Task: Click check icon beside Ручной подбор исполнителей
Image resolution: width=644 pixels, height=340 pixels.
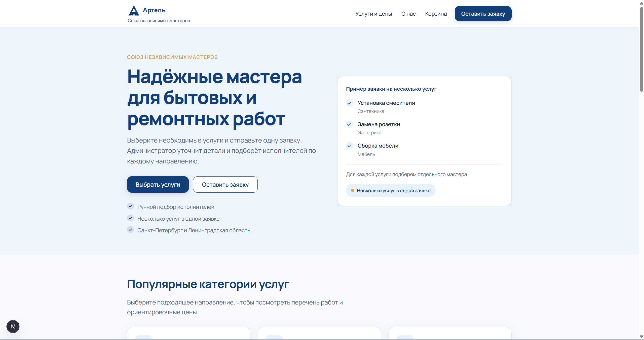Action: pyautogui.click(x=130, y=206)
